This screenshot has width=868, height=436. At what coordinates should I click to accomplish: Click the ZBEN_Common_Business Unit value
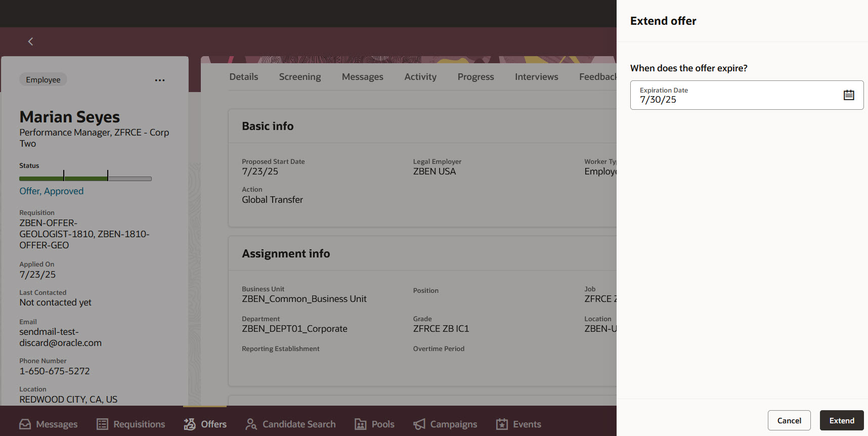(305, 299)
